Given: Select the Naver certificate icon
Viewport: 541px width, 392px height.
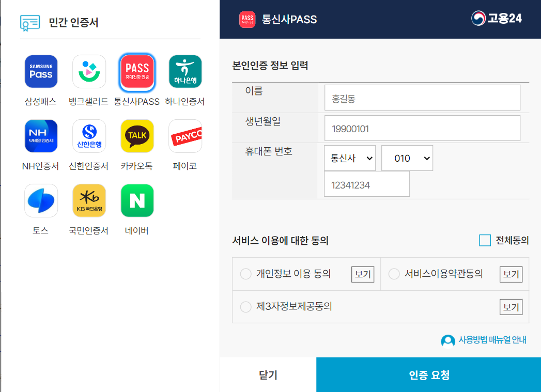Looking at the screenshot, I should tap(137, 200).
